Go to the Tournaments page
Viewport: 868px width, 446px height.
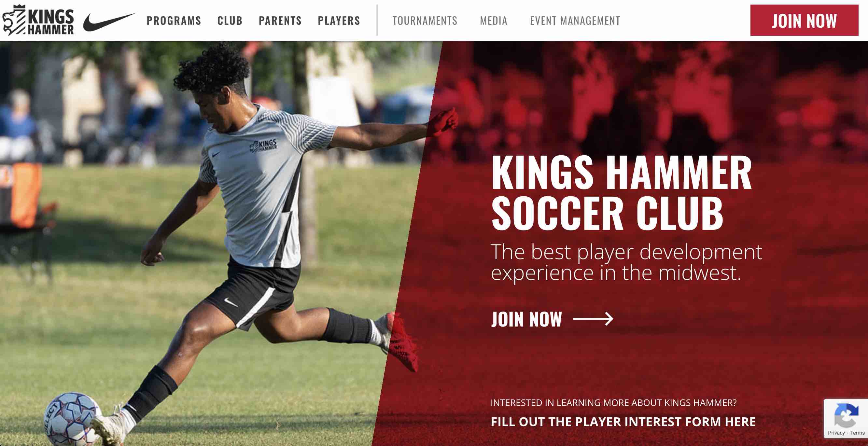pyautogui.click(x=425, y=21)
